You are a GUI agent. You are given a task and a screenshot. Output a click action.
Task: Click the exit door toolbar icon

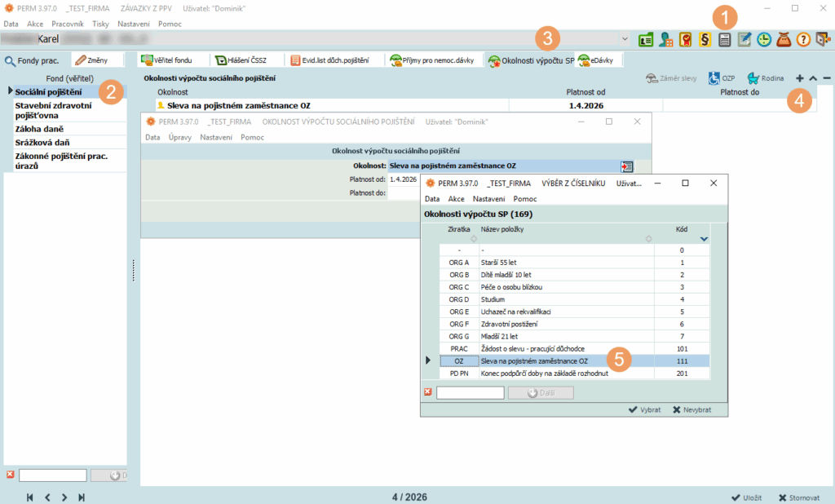(824, 39)
